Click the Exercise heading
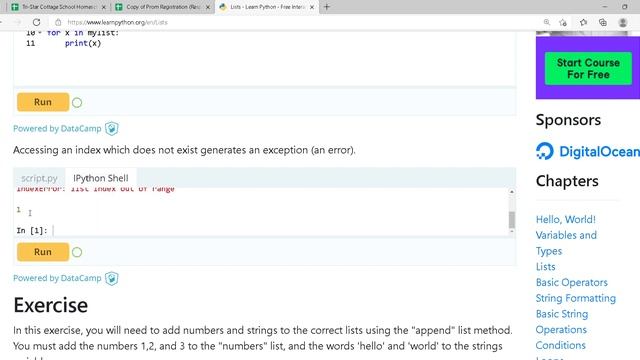The width and height of the screenshot is (640, 360). click(x=51, y=305)
